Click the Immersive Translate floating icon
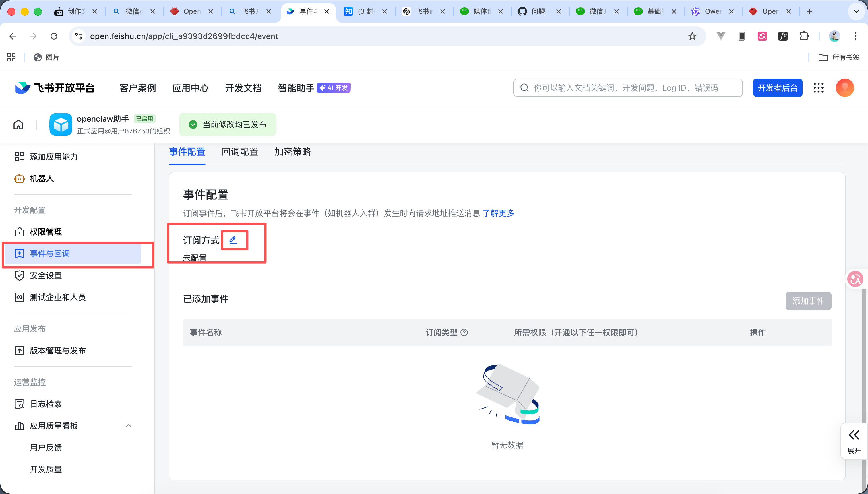The width and height of the screenshot is (868, 494). pos(855,279)
